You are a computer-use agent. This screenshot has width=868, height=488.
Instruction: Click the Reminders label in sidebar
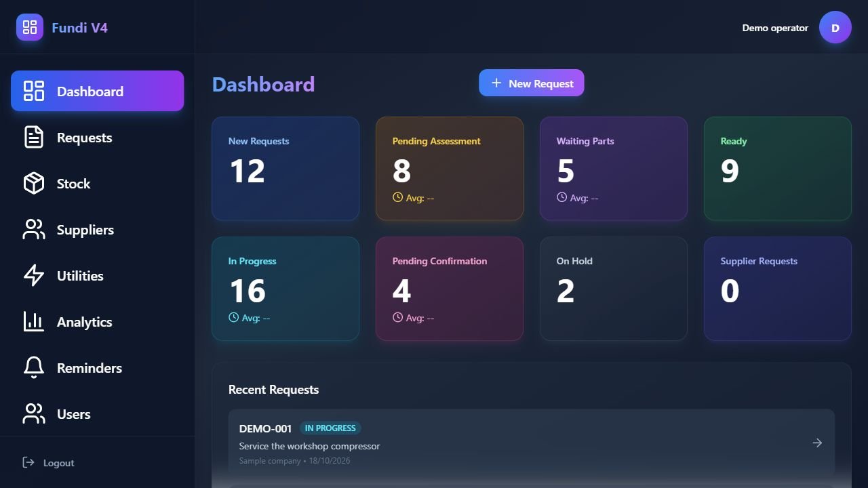90,368
